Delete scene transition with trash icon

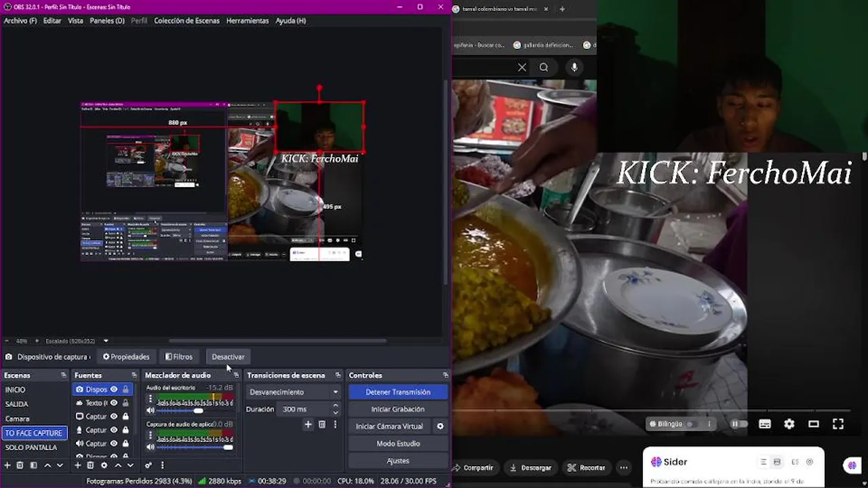(322, 424)
